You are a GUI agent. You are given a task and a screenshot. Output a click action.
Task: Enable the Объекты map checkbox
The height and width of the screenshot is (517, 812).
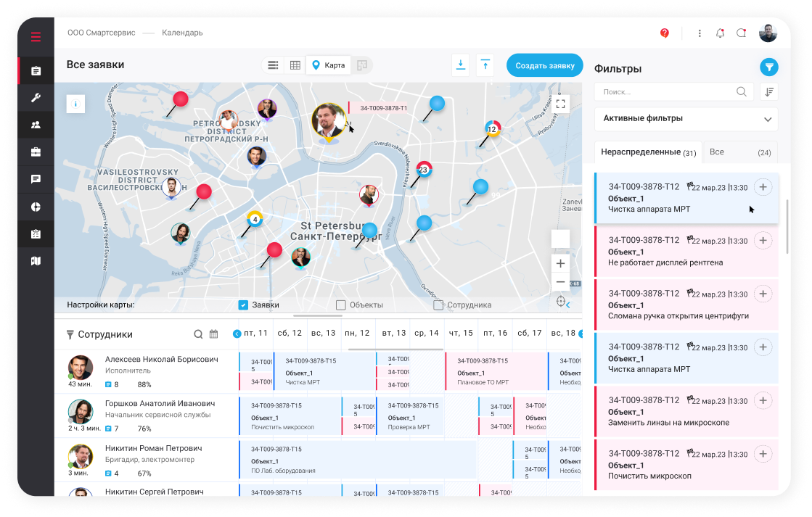click(x=341, y=305)
